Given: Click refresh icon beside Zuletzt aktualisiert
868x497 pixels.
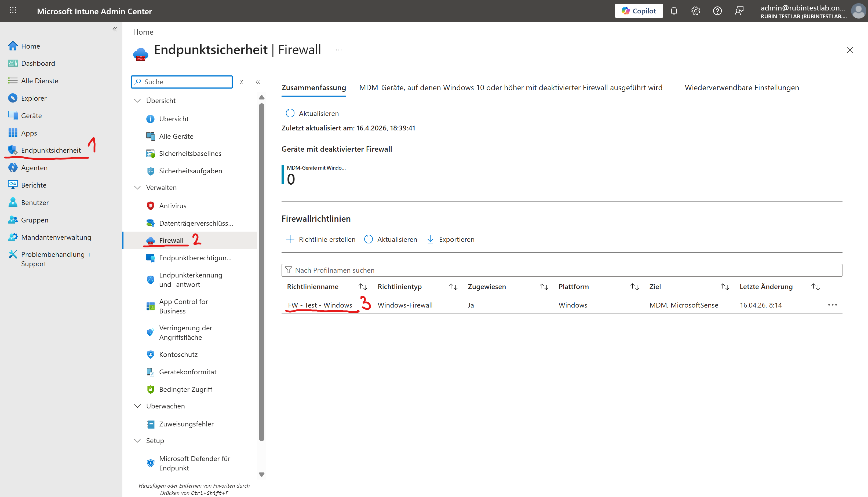Looking at the screenshot, I should tap(290, 113).
